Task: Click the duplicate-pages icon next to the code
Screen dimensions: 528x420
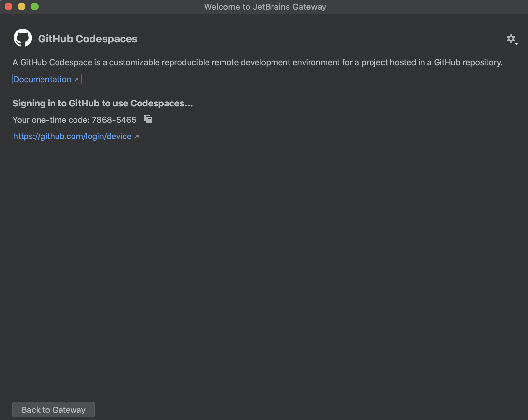Action: click(148, 120)
